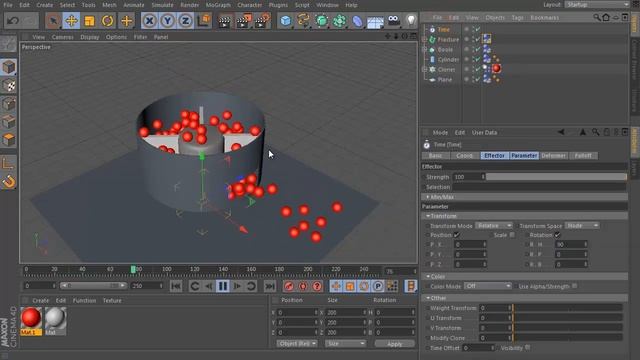640x360 pixels.
Task: Open the MoGraph menu
Action: pyautogui.click(x=218, y=5)
